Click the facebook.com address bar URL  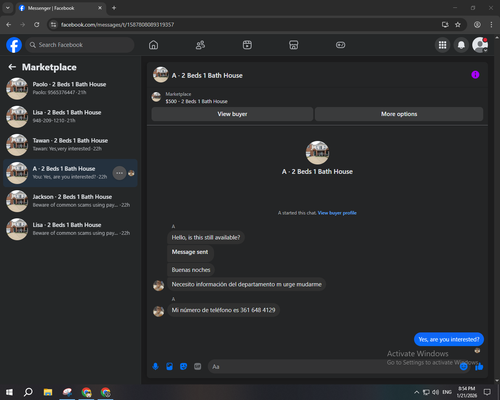[x=117, y=25]
